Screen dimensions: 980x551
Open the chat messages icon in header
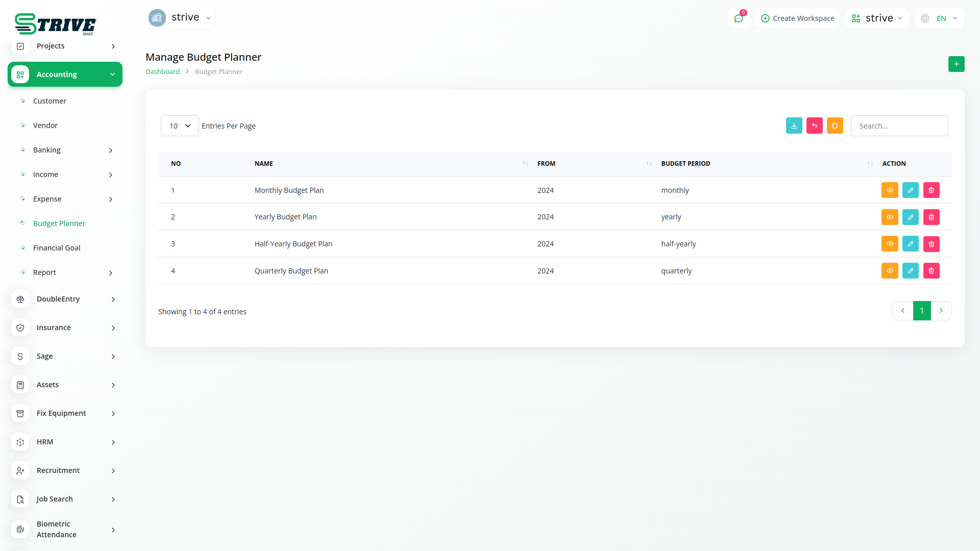[738, 18]
